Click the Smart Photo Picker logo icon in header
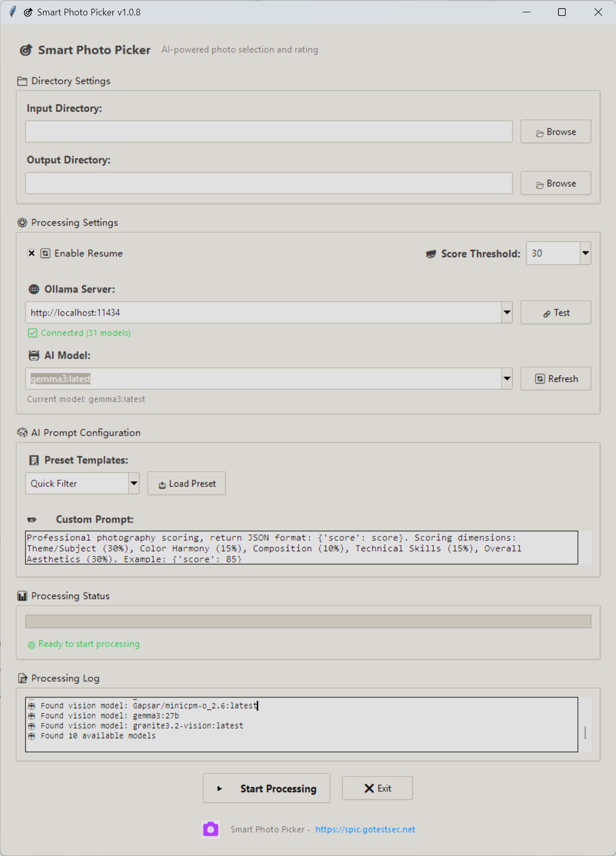Screen dimensions: 616x856 pyautogui.click(x=26, y=50)
